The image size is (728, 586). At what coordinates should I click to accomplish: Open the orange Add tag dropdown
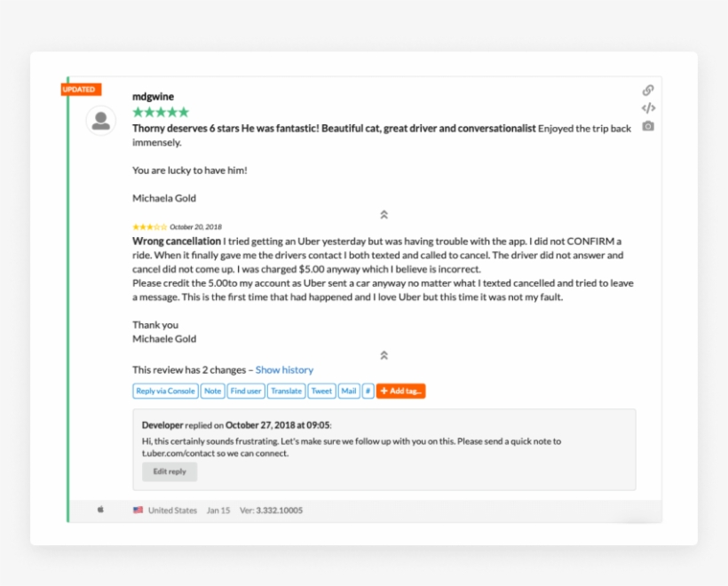click(x=400, y=391)
